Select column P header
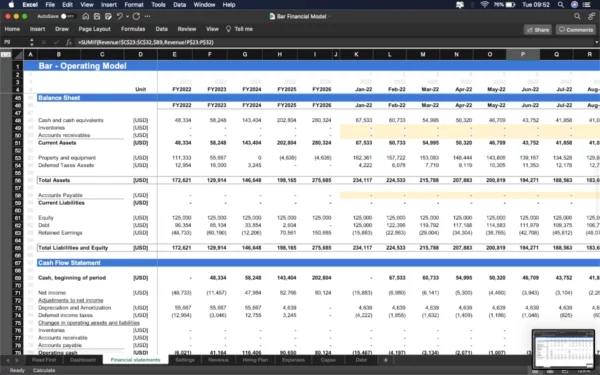Image resolution: width=600 pixels, height=375 pixels. (x=523, y=55)
